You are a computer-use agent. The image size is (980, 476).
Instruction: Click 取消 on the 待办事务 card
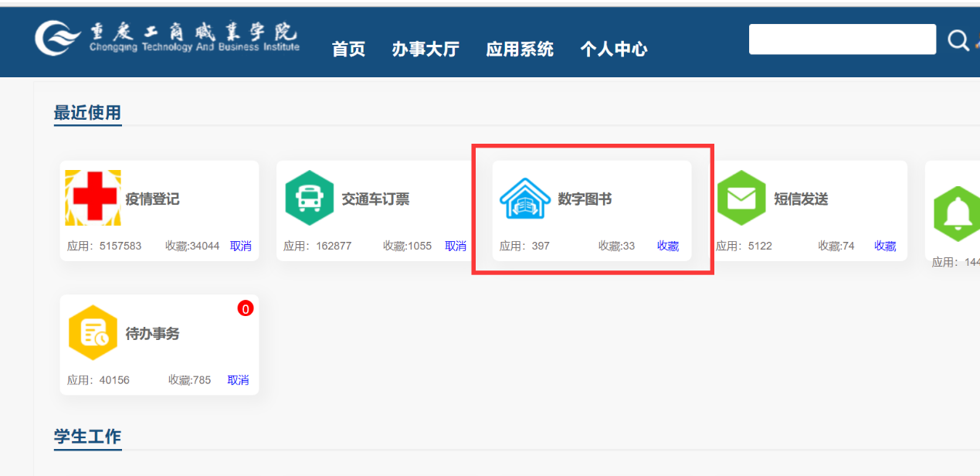(x=238, y=380)
